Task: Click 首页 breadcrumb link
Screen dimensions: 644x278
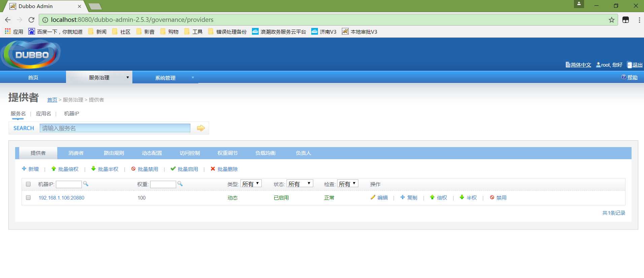Action: [52, 100]
